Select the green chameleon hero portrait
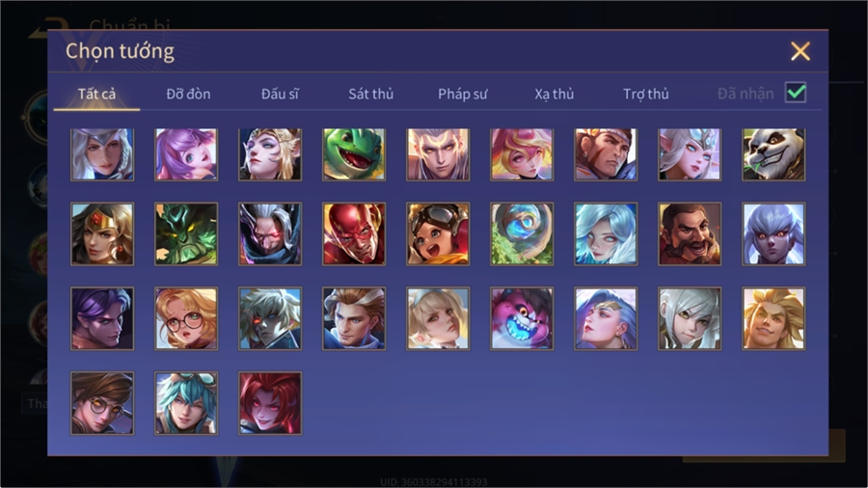The image size is (868, 488). coord(354,155)
